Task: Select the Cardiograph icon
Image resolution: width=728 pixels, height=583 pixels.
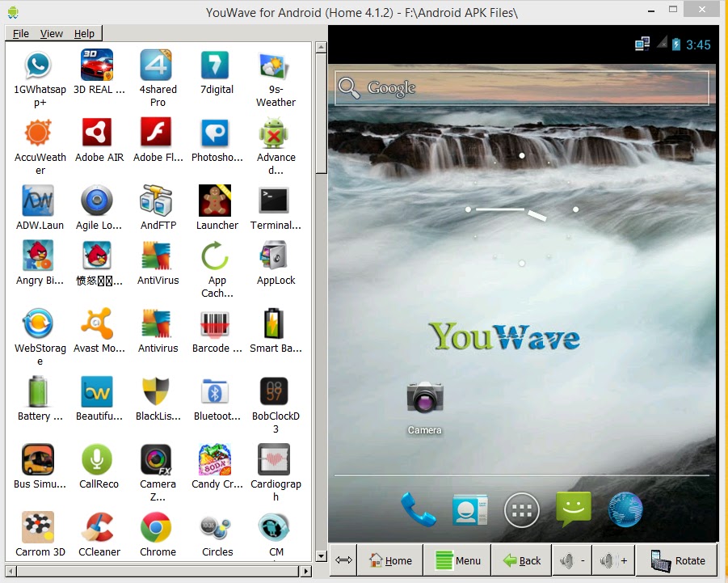Action: (274, 459)
